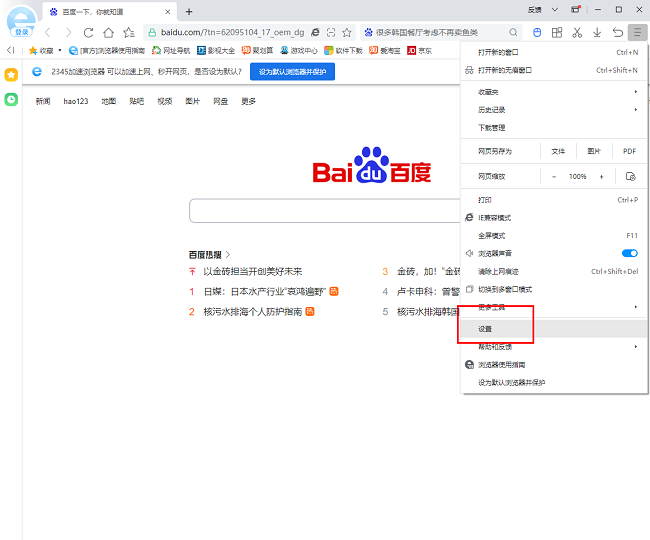Reload the page with the refresh icon
The width and height of the screenshot is (650, 540).
coord(88,32)
